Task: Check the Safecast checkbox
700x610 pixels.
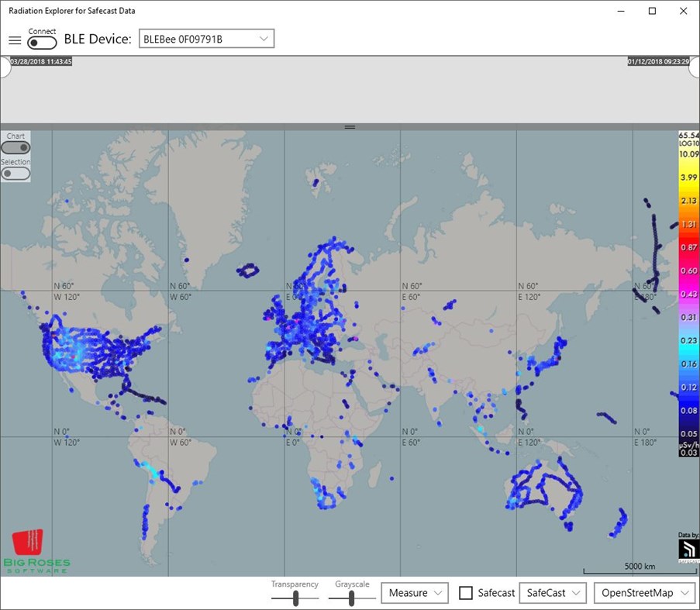Action: pyautogui.click(x=465, y=592)
